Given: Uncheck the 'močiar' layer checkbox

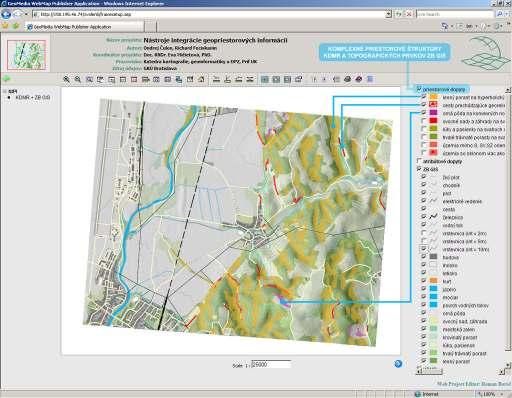Looking at the screenshot, I should (424, 297).
